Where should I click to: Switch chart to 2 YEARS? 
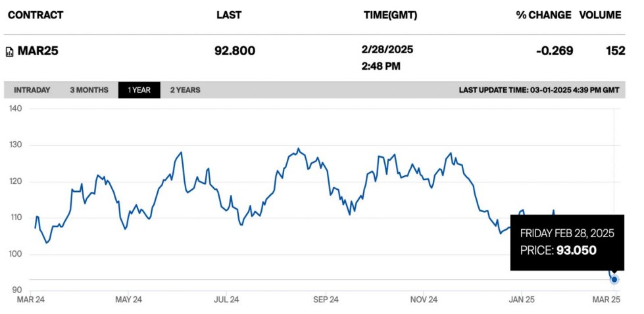(185, 90)
